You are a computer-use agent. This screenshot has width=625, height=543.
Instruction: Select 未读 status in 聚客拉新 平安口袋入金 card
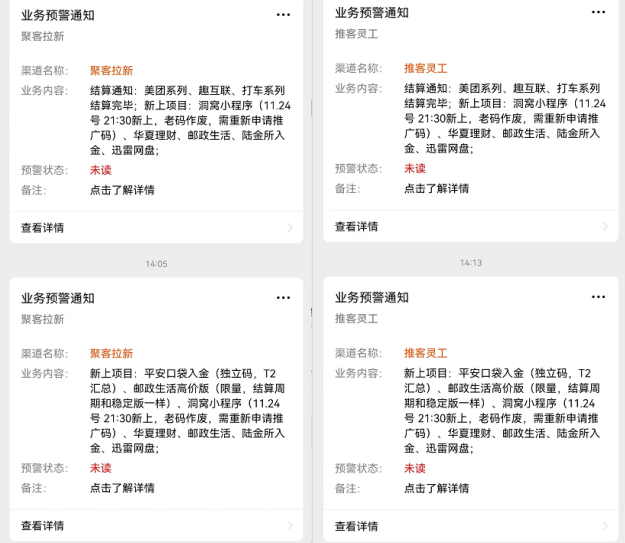pos(101,468)
